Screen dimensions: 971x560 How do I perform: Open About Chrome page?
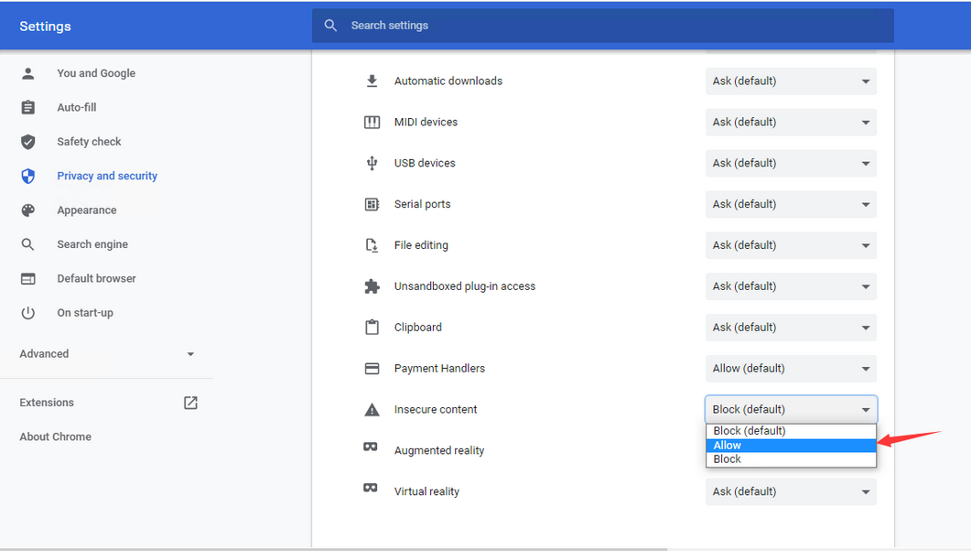click(x=56, y=436)
